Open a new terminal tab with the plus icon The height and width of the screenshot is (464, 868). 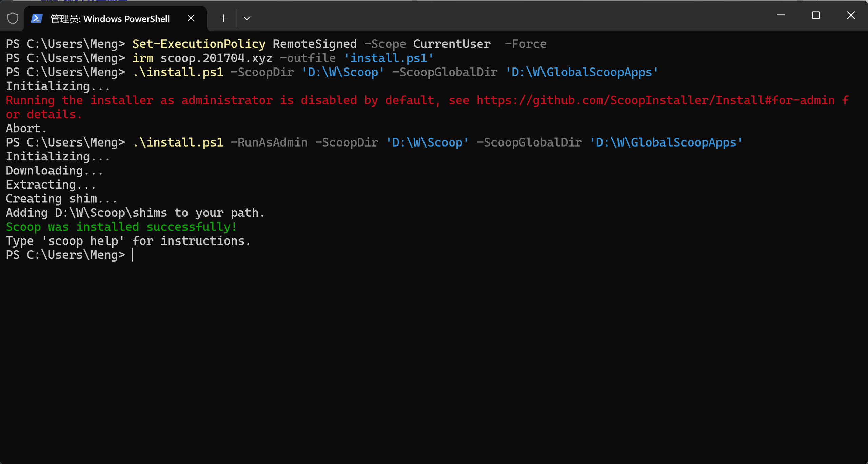coord(223,18)
